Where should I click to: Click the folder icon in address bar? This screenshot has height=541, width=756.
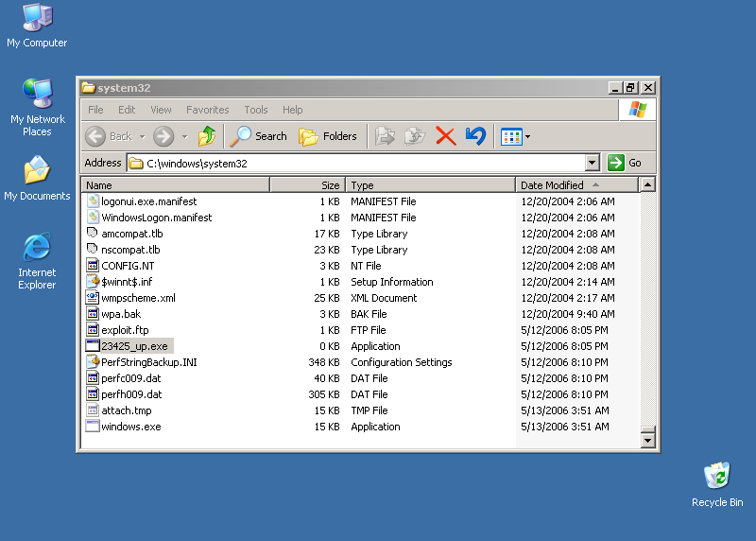coord(136,164)
